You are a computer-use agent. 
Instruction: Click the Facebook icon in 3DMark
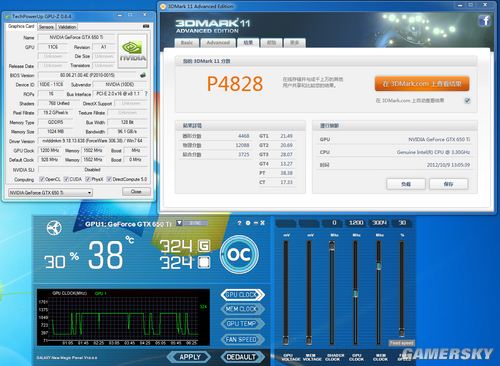coord(485,21)
